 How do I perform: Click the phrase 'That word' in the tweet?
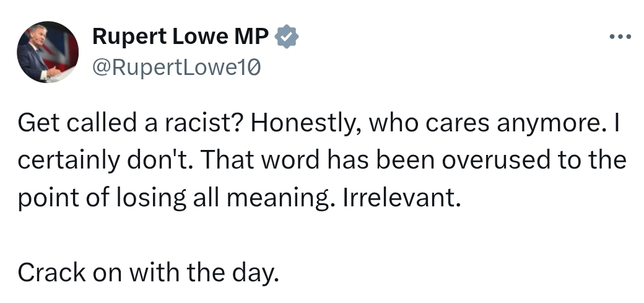click(x=260, y=160)
